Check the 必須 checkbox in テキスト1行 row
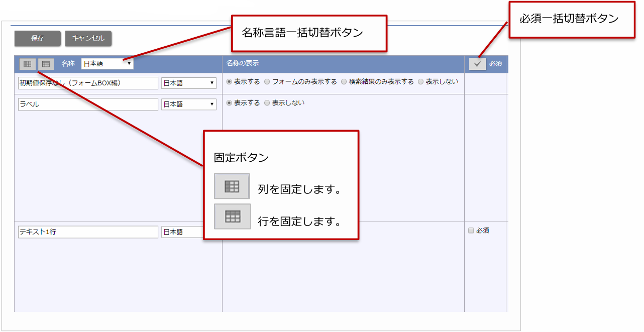Screen dimensions: 644x332 coord(471,231)
